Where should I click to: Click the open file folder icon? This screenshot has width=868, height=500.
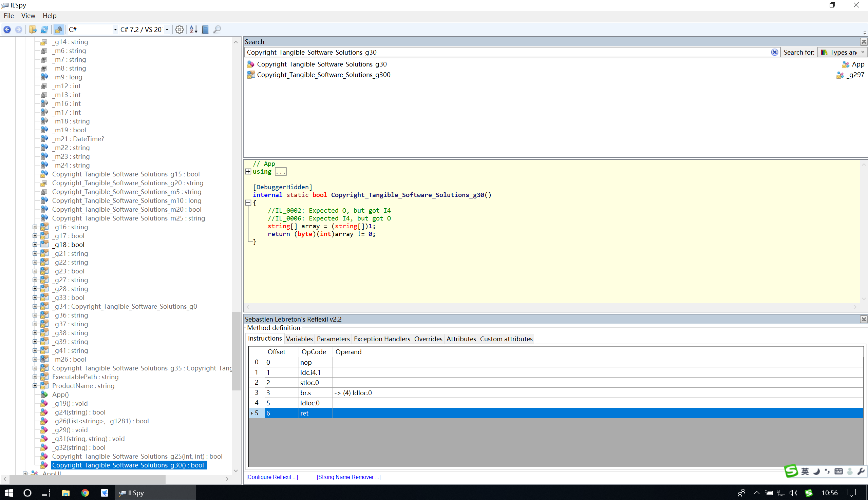[x=34, y=28]
